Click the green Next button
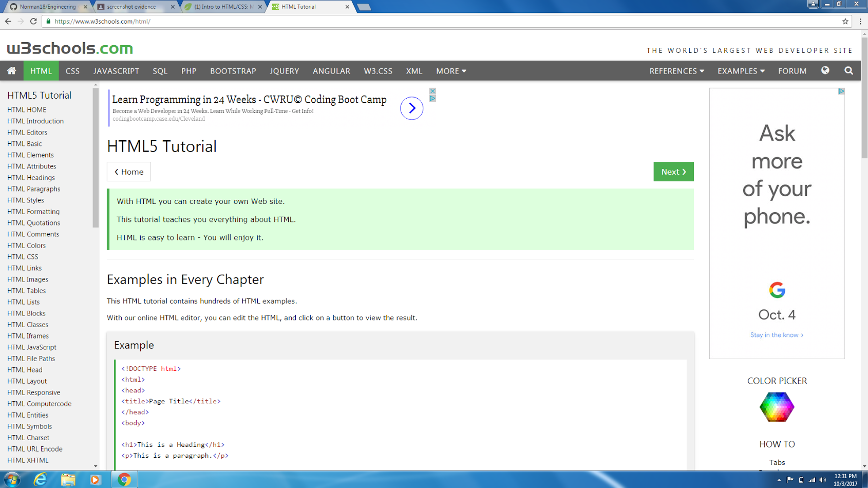This screenshot has height=488, width=868. pos(673,172)
